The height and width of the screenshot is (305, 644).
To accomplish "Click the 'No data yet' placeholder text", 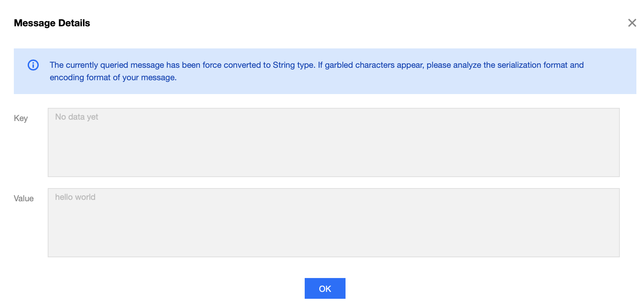I will coord(76,117).
